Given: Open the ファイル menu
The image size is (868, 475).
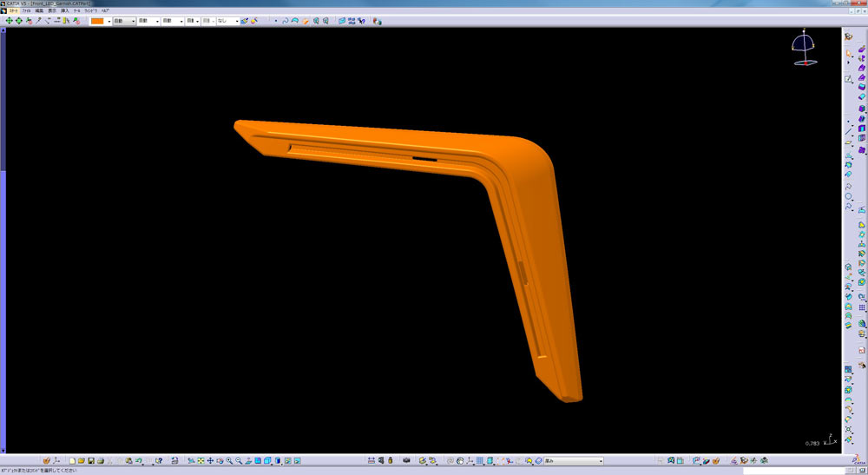Looking at the screenshot, I should (26, 10).
